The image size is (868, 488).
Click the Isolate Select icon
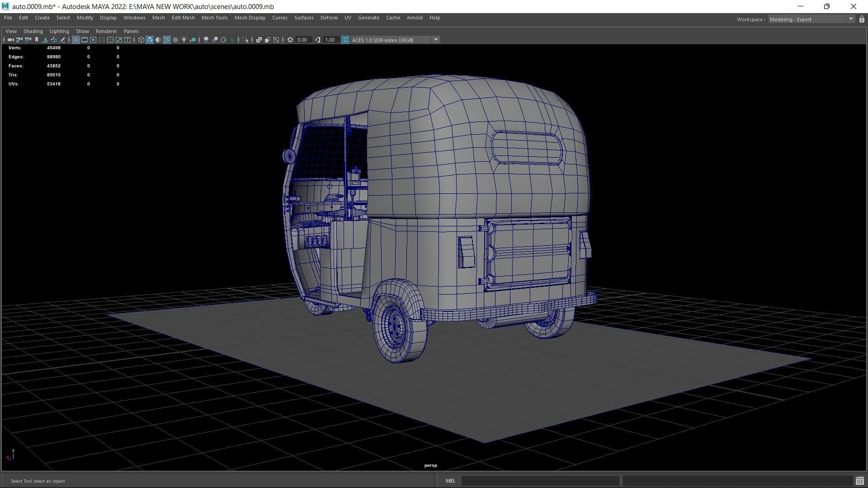[x=245, y=40]
